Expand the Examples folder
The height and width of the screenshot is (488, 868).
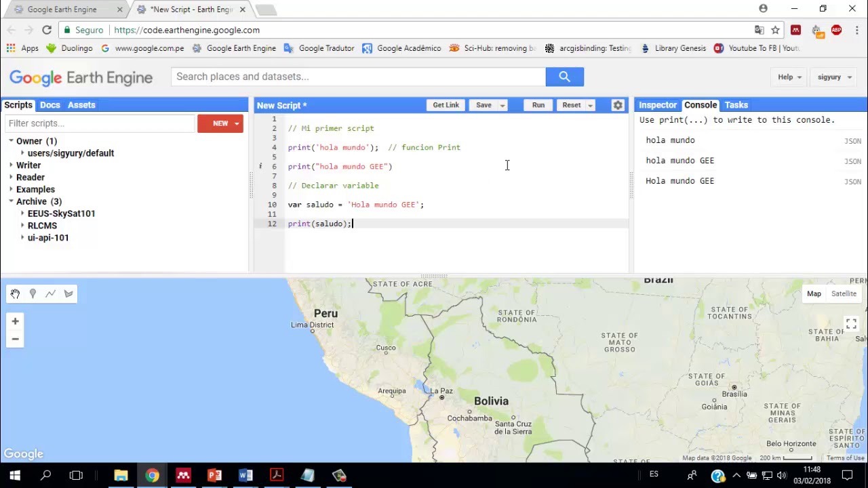(x=11, y=190)
